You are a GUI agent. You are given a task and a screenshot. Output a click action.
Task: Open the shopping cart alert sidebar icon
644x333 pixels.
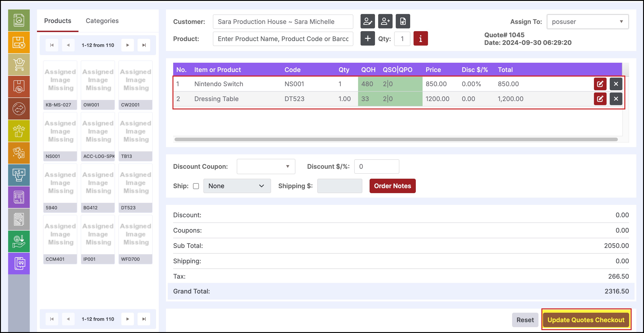pyautogui.click(x=19, y=64)
